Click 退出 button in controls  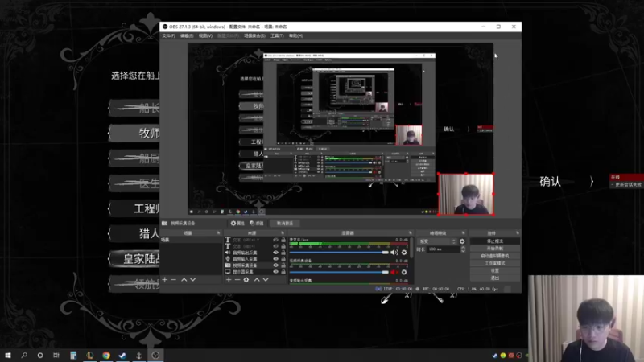(x=494, y=278)
